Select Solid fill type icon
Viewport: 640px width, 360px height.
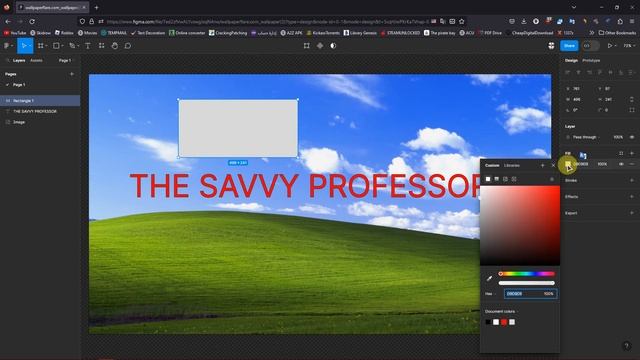[x=488, y=179]
